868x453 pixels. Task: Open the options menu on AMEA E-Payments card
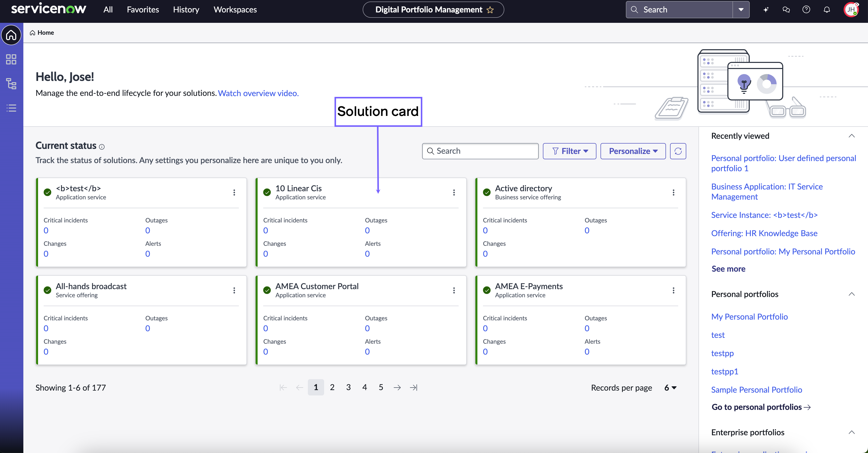tap(673, 290)
